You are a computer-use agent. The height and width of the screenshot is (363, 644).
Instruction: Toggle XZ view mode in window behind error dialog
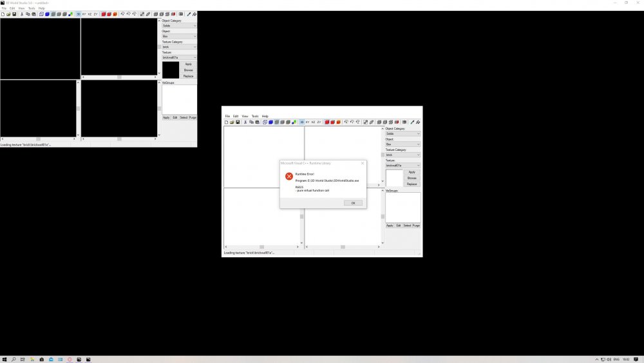pos(314,122)
